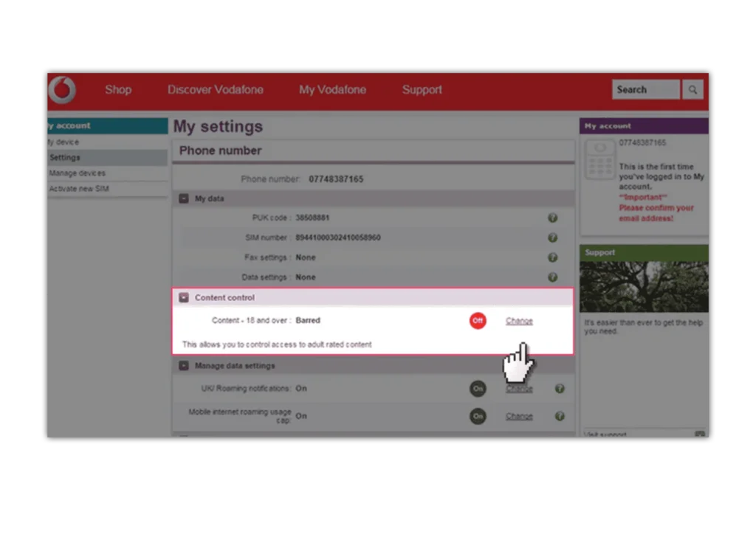Collapse the Content control section

(x=184, y=298)
